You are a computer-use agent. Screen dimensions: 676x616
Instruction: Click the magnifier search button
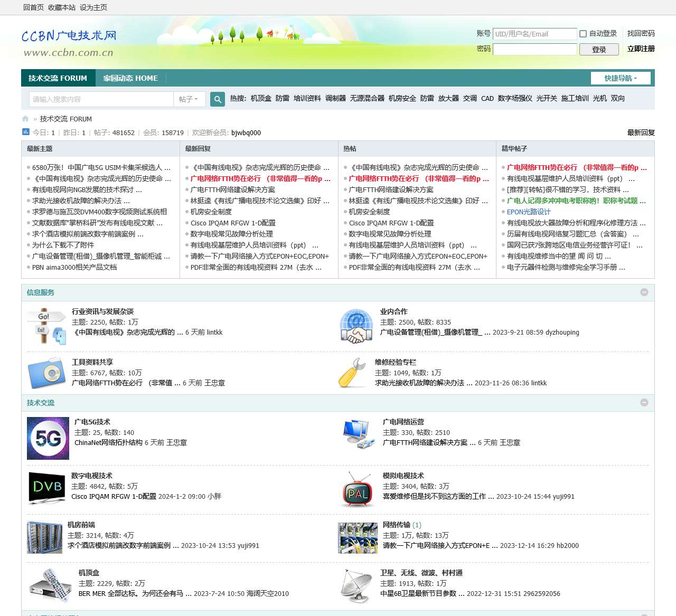tap(218, 99)
